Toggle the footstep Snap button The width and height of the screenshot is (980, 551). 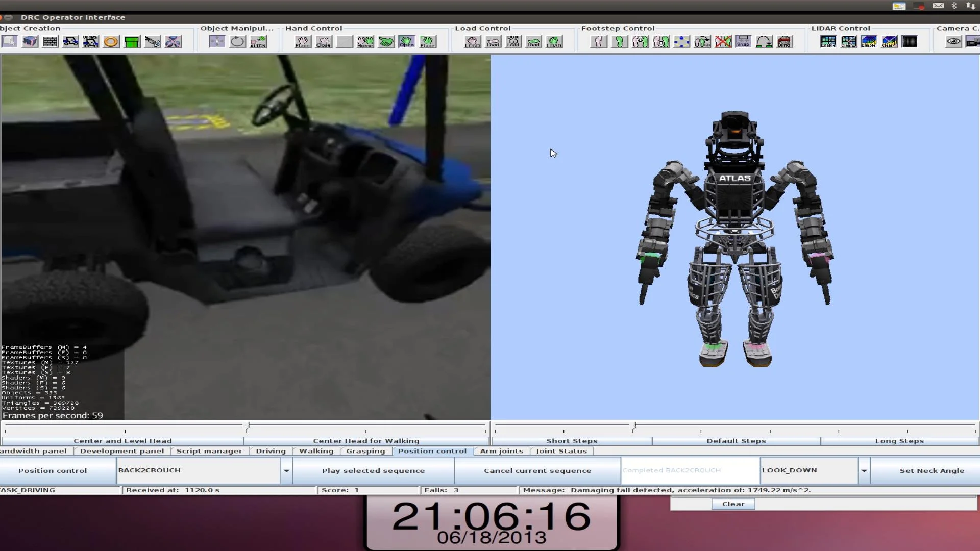point(743,41)
